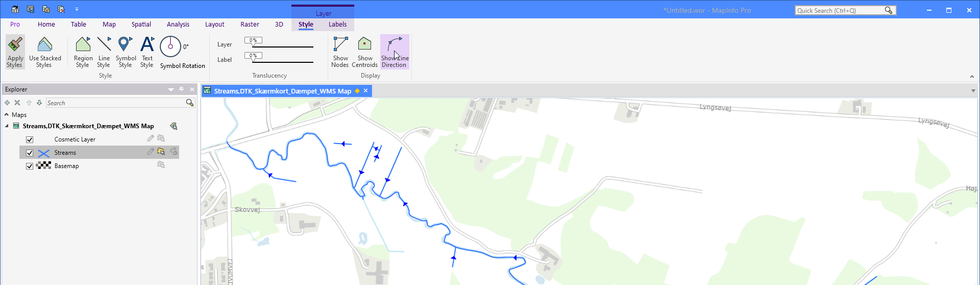The image size is (980, 285).
Task: Open Line Style tool
Action: 104,52
